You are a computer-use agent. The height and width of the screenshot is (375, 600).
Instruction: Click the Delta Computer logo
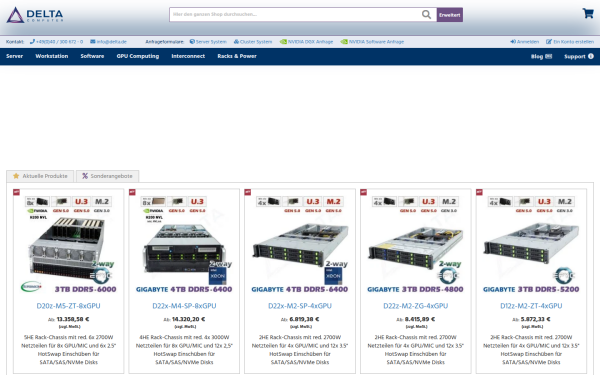pos(35,15)
